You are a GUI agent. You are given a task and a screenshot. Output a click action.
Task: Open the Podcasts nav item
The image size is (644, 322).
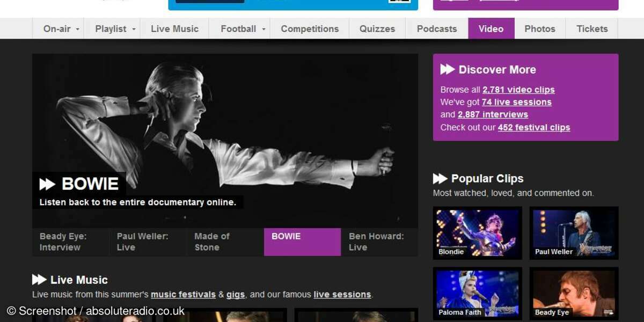pyautogui.click(x=437, y=29)
